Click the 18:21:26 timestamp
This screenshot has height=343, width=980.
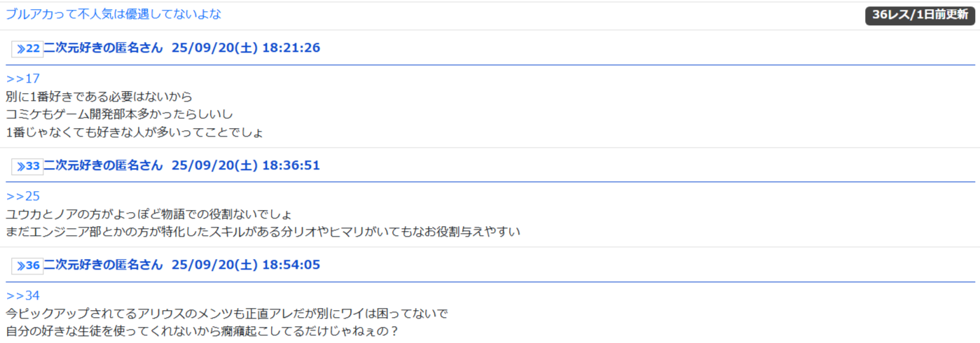(291, 48)
